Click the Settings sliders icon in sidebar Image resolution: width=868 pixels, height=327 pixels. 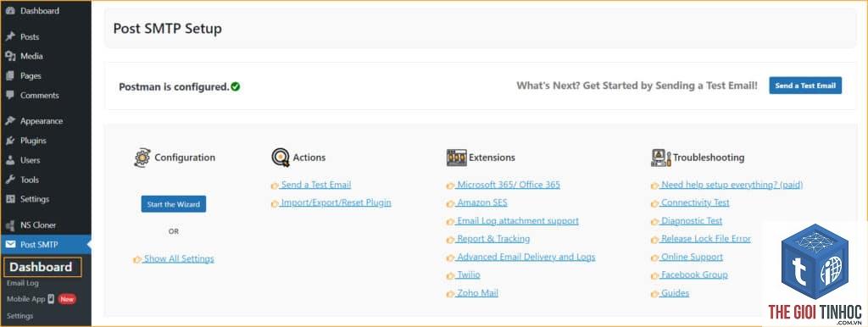click(x=9, y=198)
